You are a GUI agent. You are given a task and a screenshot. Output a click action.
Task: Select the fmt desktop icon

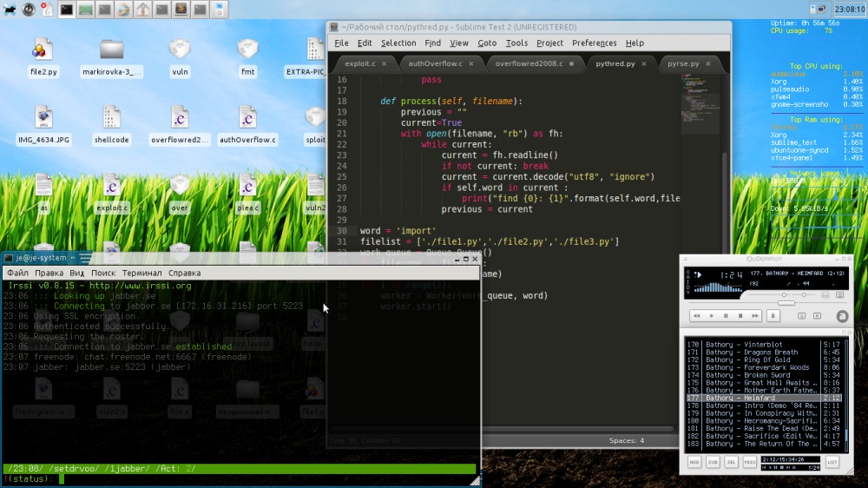tap(247, 57)
